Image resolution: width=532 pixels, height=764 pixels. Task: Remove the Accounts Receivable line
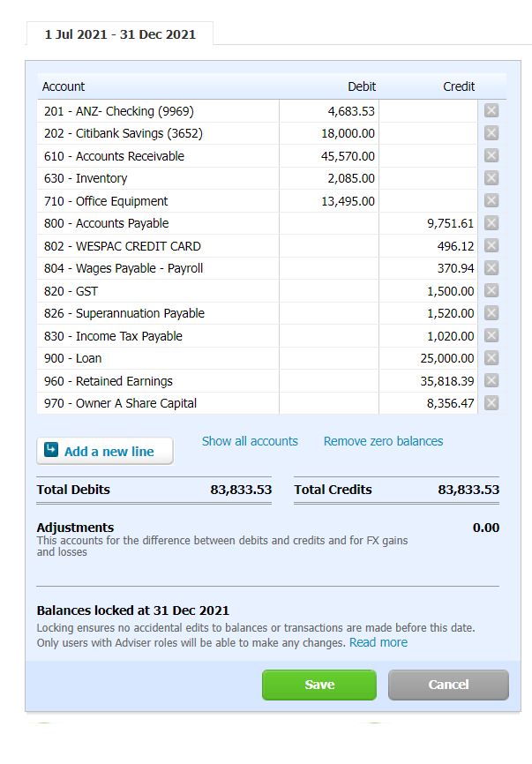[x=491, y=156]
